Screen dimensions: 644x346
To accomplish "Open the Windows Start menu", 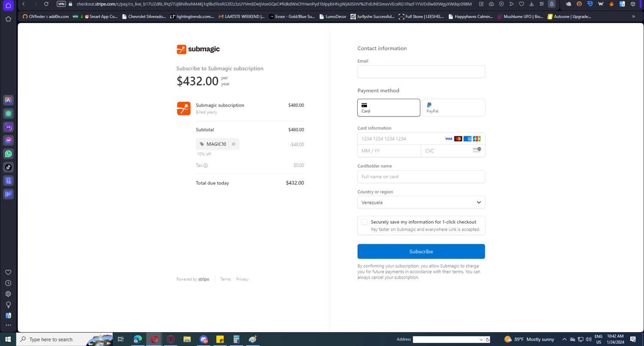I will pyautogui.click(x=8, y=340).
